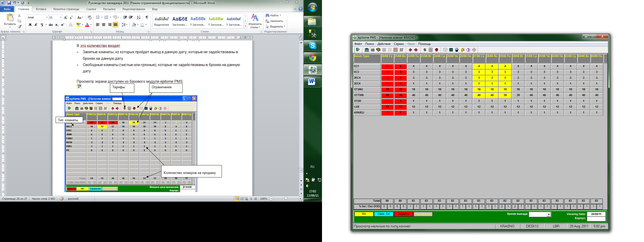Toggle Italic (К) formatting in Word
The height and width of the screenshot is (242, 644).
(x=36, y=25)
